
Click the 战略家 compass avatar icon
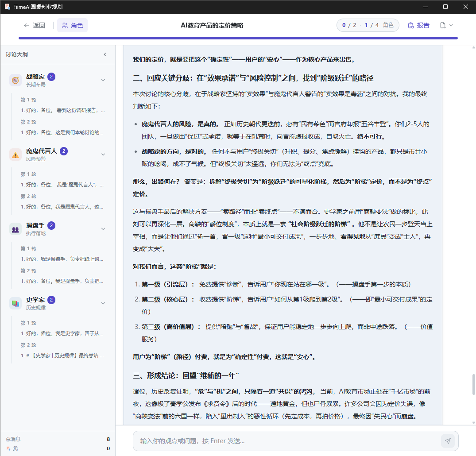[15, 80]
